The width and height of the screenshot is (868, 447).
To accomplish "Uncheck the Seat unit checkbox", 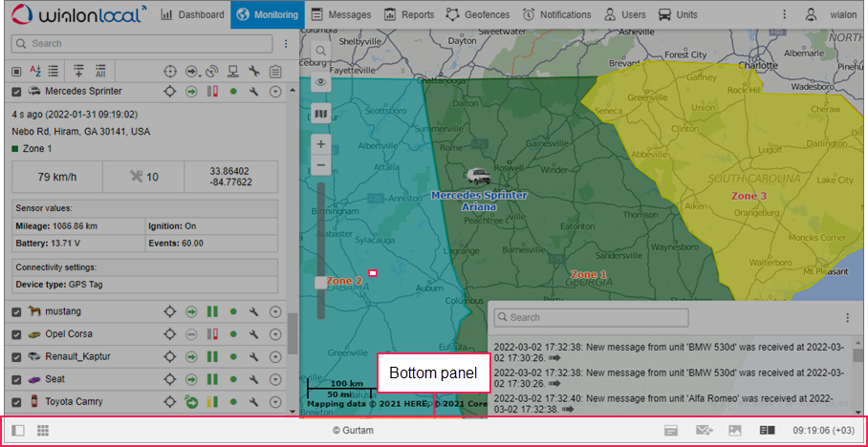I will pyautogui.click(x=16, y=379).
